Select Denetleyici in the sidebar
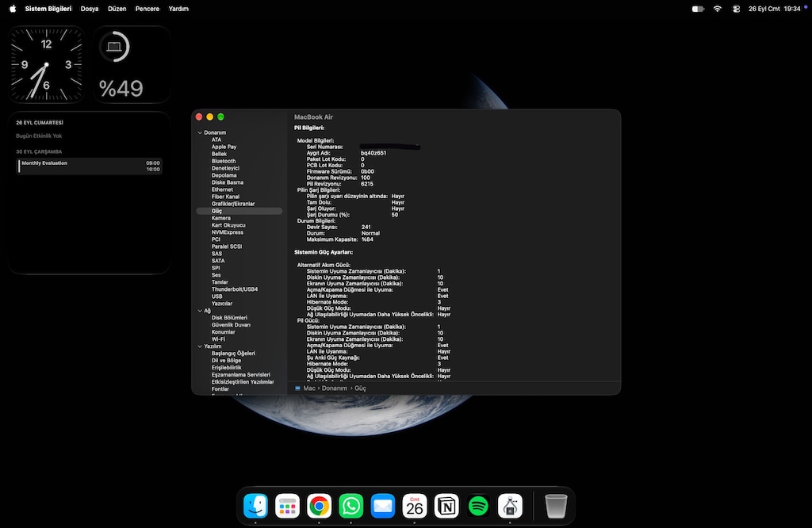Screen dimensions: 812x528 (225, 168)
